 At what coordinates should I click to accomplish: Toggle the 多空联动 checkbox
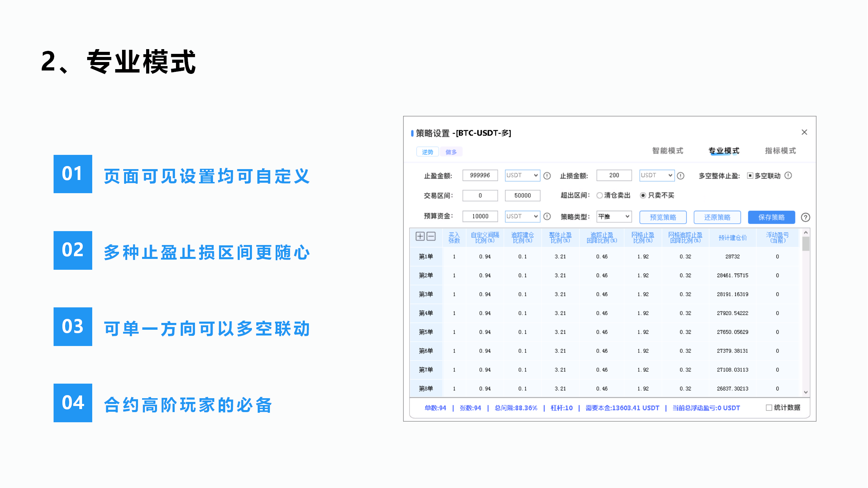750,176
